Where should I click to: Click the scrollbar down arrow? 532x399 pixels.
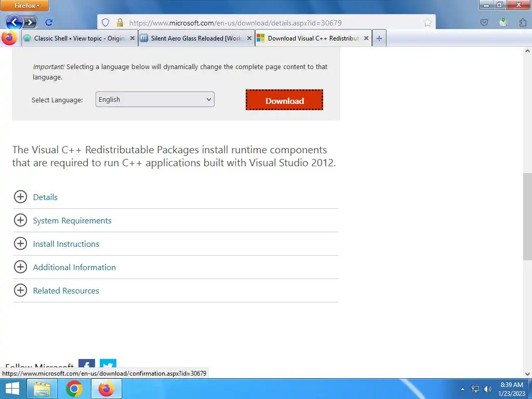tap(527, 374)
